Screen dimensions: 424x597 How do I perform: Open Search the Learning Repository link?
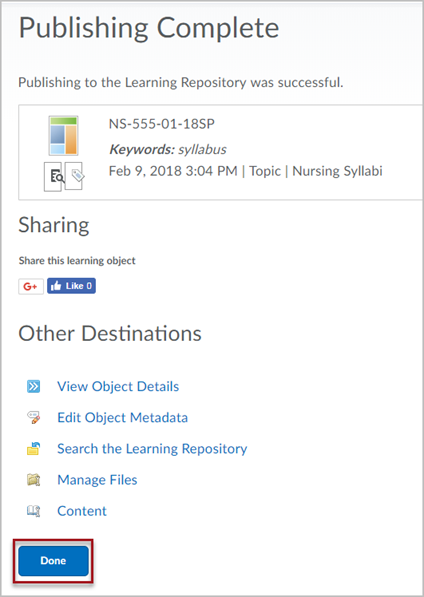[152, 449]
